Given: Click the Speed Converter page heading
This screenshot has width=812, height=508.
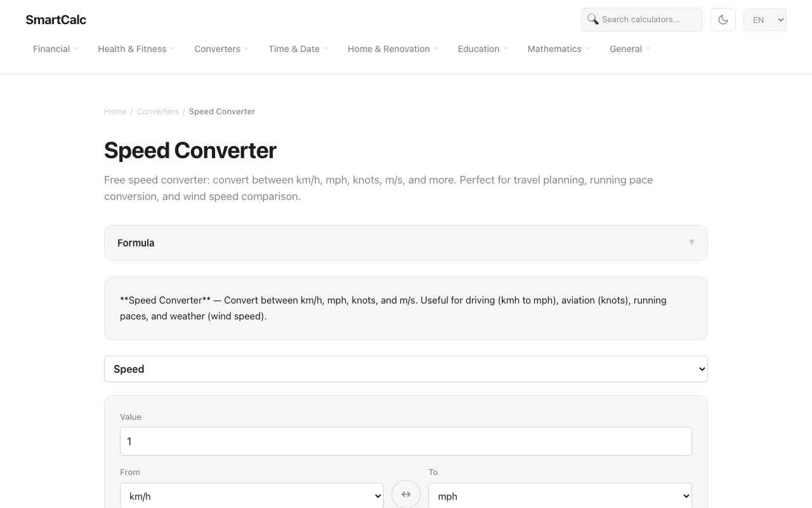Looking at the screenshot, I should click(190, 150).
